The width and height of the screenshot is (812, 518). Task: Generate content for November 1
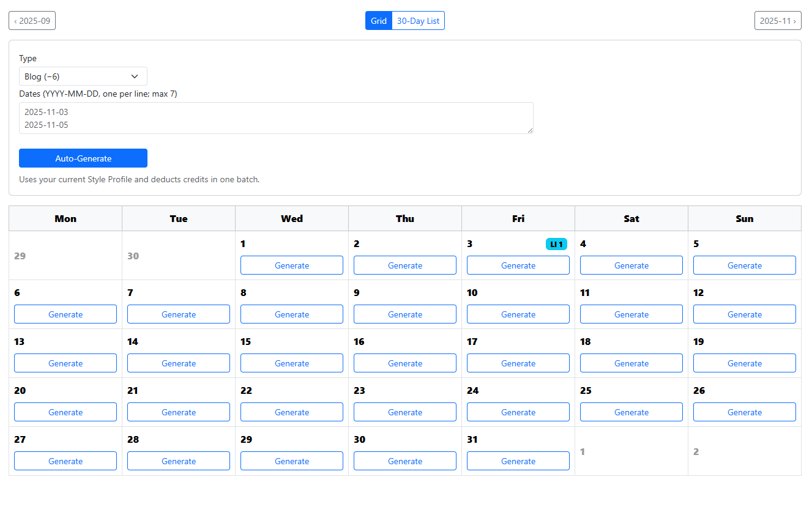pyautogui.click(x=291, y=265)
